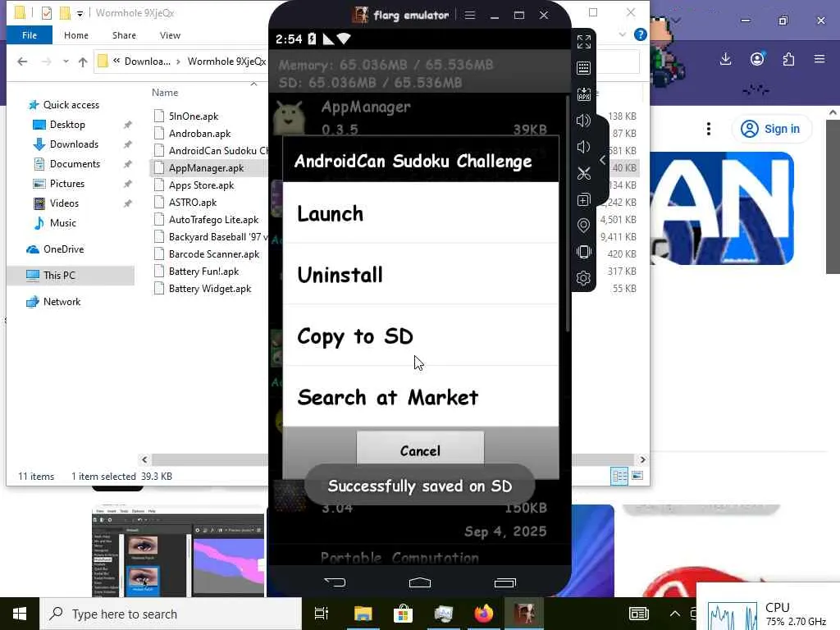Open the Firefox account icon
Viewport: 840px width, 630px height.
coord(757,59)
